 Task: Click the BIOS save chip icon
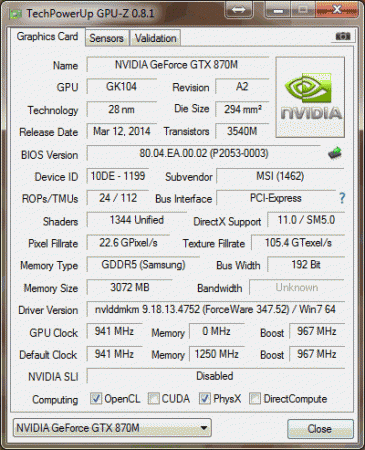335,153
